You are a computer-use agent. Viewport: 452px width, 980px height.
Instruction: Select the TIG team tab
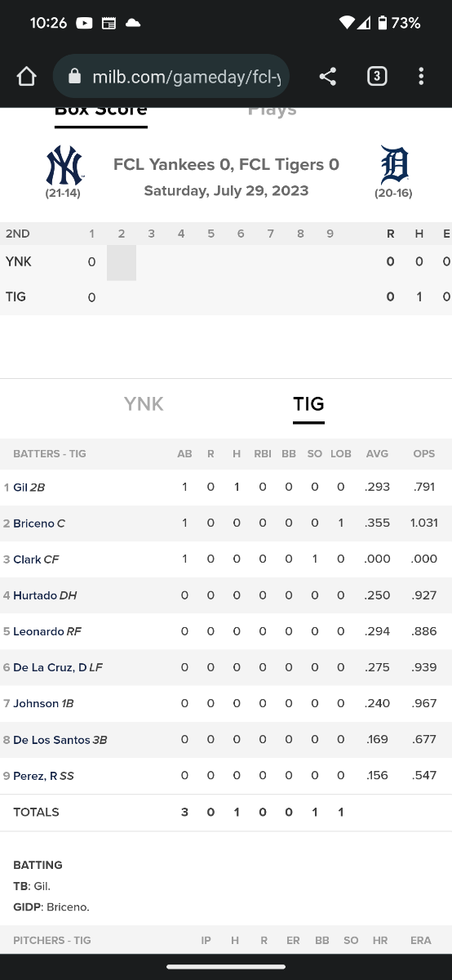[x=308, y=403]
